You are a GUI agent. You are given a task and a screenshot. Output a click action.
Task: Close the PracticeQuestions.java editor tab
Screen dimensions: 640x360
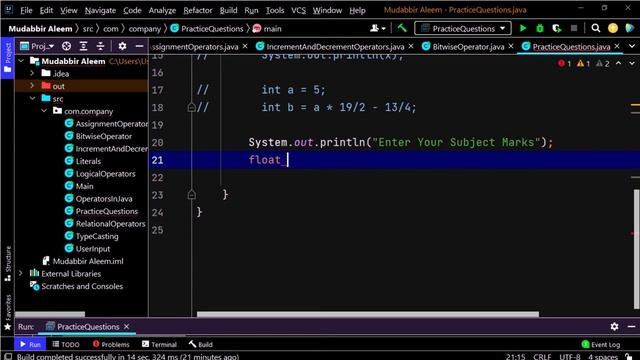(x=617, y=46)
